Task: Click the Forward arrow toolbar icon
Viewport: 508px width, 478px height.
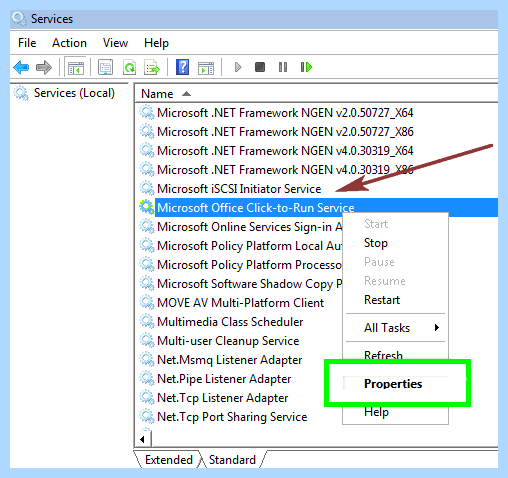Action: [44, 67]
